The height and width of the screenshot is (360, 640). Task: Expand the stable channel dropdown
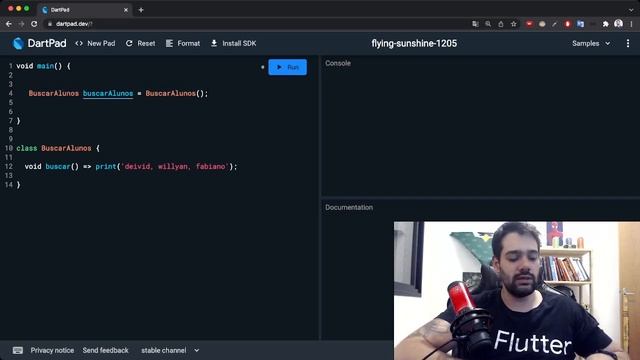point(170,350)
